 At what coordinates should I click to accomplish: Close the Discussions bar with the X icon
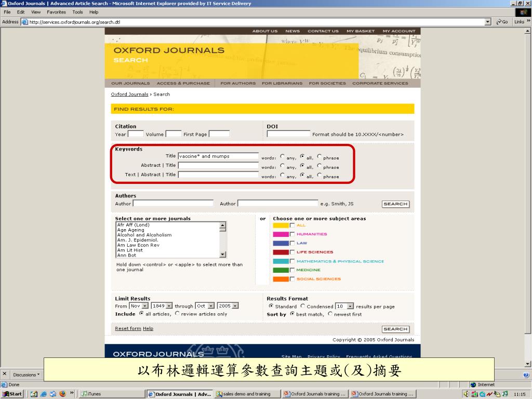click(4, 374)
